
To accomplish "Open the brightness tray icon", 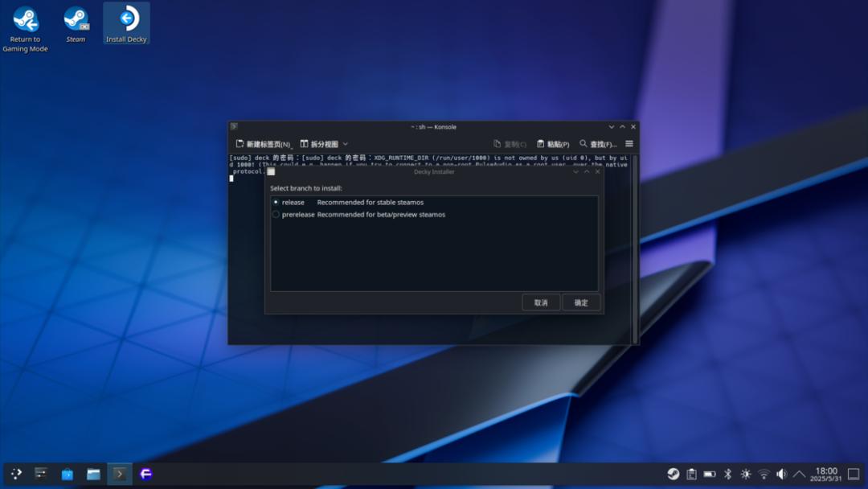I will (x=746, y=474).
